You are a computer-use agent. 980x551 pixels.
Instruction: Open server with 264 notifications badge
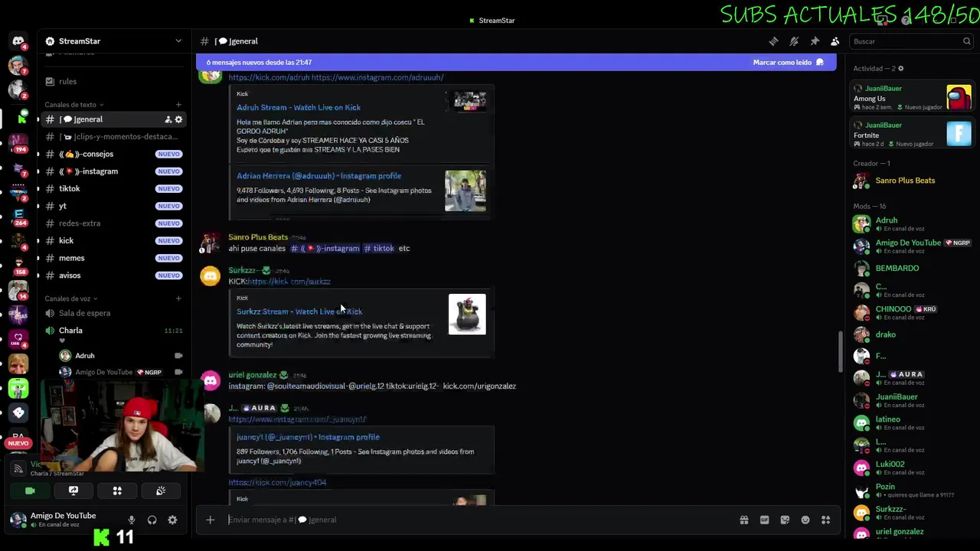tap(18, 216)
